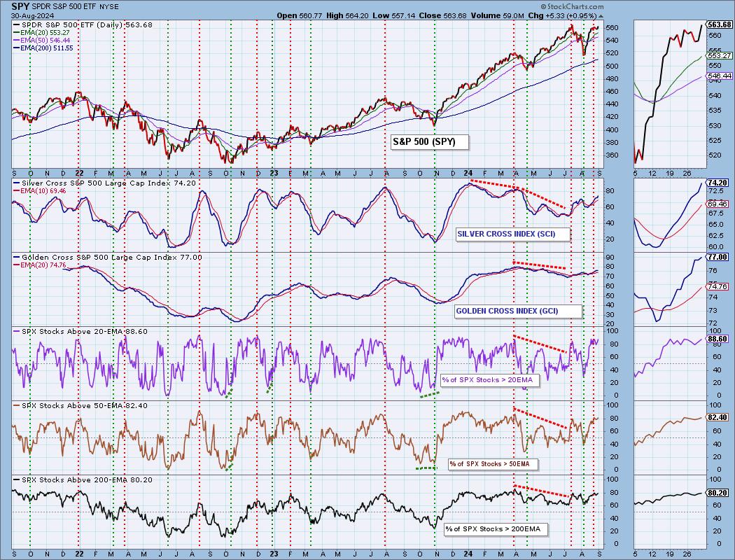Click the 'EMA(10) 69.46' legend entry
The height and width of the screenshot is (560, 735).
click(x=40, y=190)
